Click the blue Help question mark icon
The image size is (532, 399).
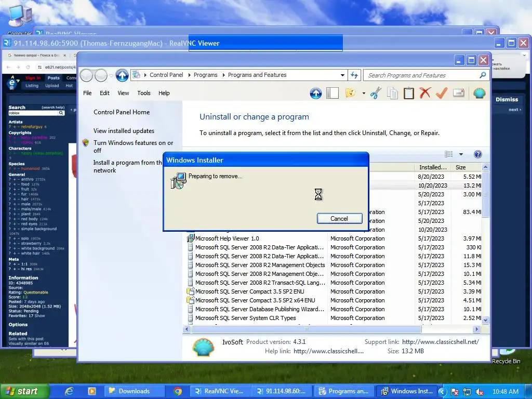pyautogui.click(x=478, y=154)
